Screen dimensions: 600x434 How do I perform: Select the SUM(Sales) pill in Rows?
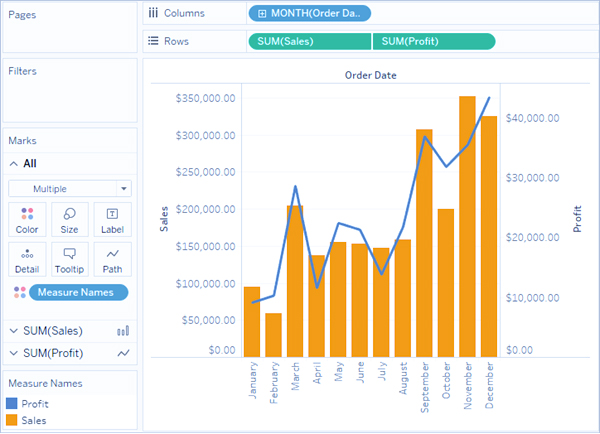click(x=310, y=41)
